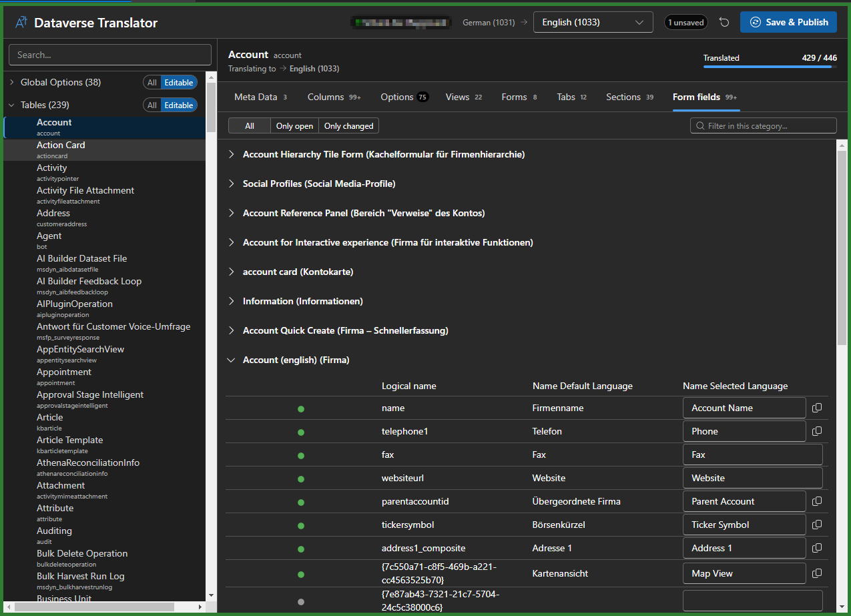This screenshot has height=616, width=851.
Task: Expand Account Hierarchy Tile Form section
Action: 232,154
